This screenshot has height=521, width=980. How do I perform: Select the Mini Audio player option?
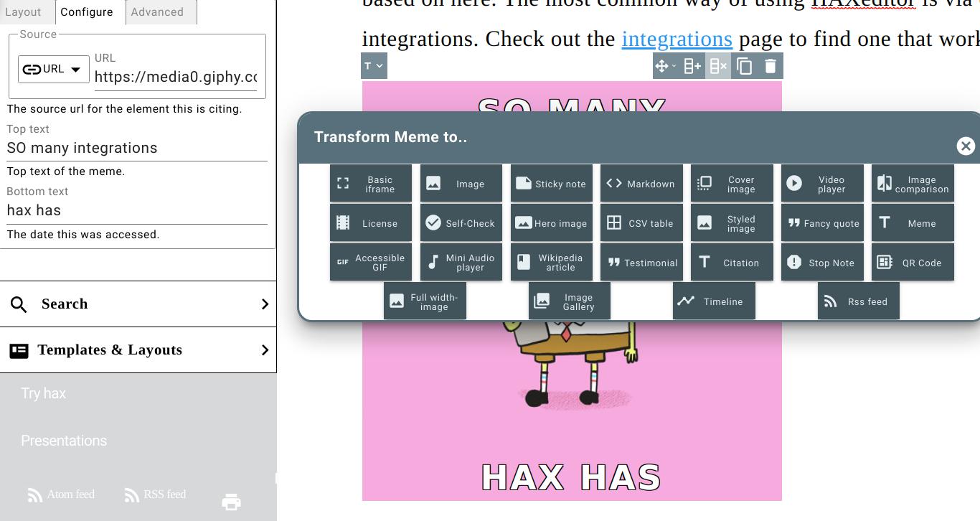pos(461,261)
